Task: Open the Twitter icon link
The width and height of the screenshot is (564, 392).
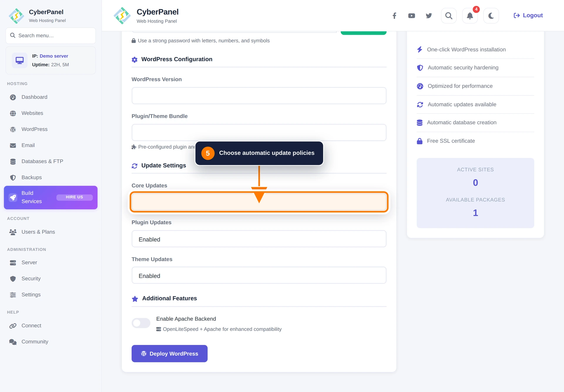Action: 429,16
